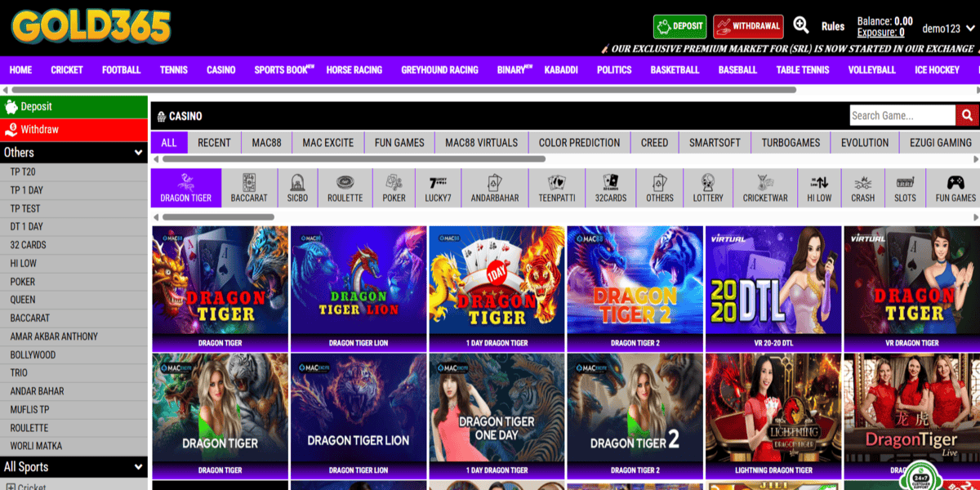The height and width of the screenshot is (490, 980).
Task: Click the Search Game input field
Action: [x=902, y=115]
